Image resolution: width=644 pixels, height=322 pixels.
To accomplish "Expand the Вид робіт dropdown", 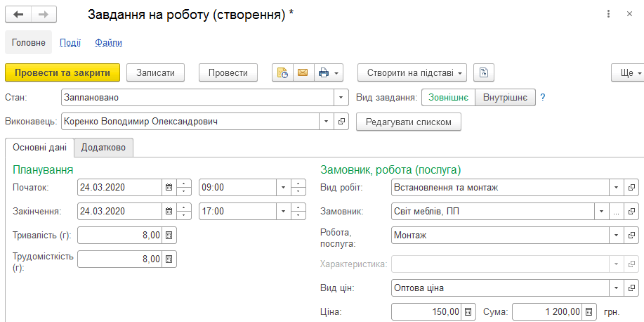I will coord(616,188).
